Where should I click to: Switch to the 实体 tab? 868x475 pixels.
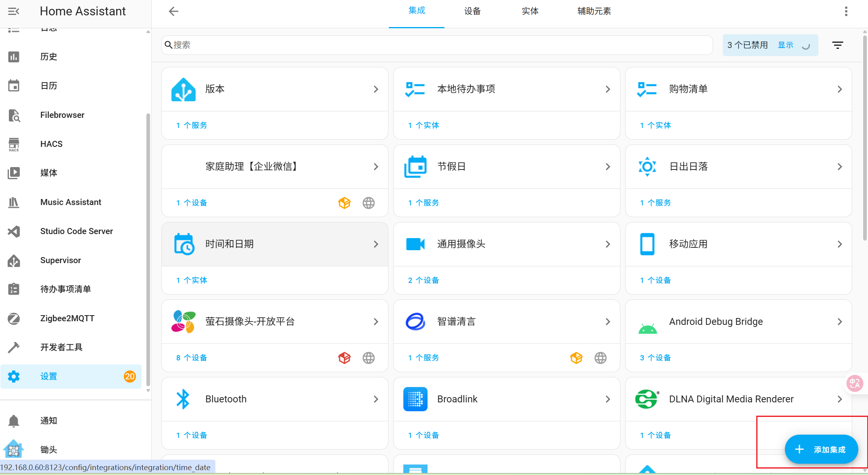[530, 11]
